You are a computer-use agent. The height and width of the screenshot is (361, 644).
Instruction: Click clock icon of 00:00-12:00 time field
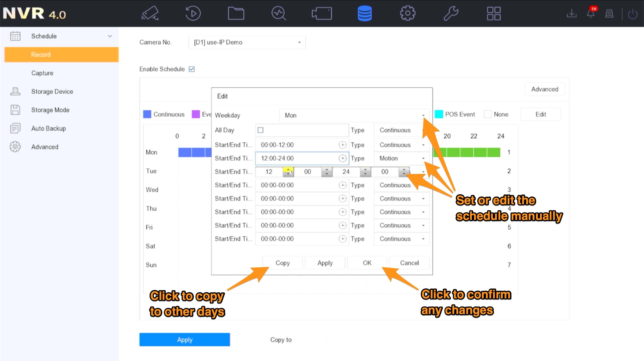click(x=343, y=145)
